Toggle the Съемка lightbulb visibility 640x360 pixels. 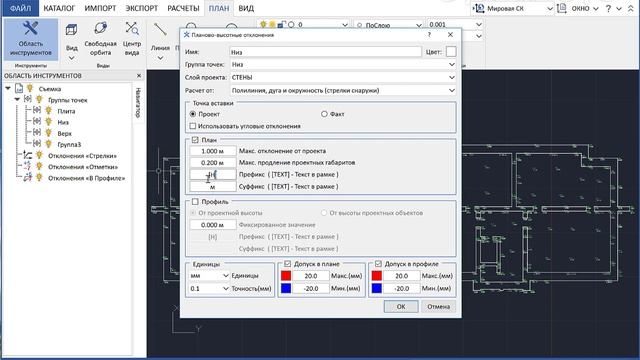pos(30,88)
